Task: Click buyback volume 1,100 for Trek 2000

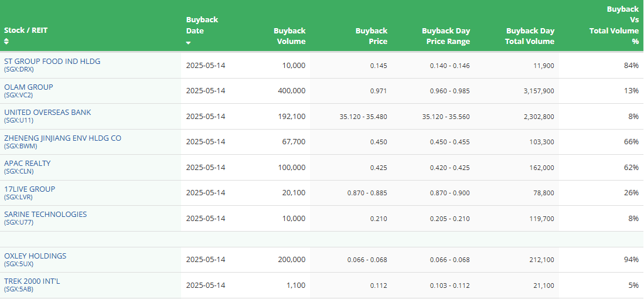Action: click(296, 286)
